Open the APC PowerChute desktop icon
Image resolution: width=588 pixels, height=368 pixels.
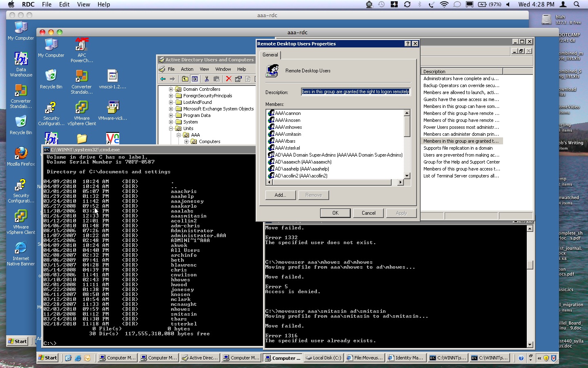(x=82, y=45)
